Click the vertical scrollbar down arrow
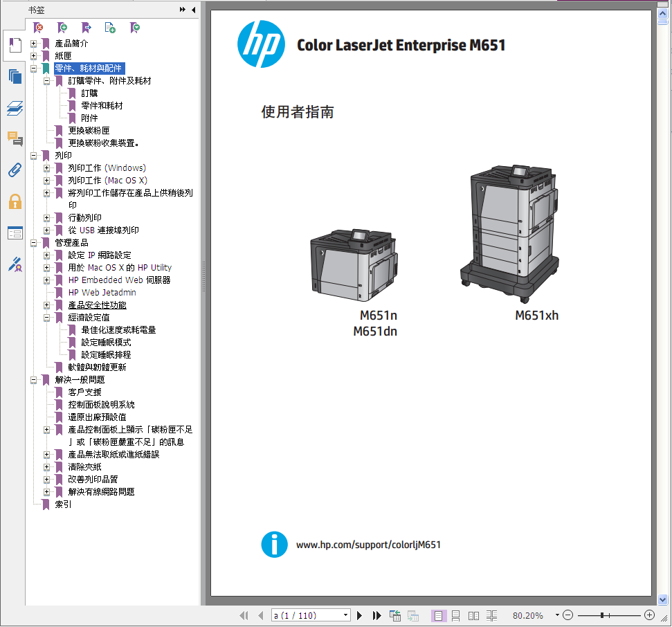Image resolution: width=672 pixels, height=627 pixels. click(662, 600)
